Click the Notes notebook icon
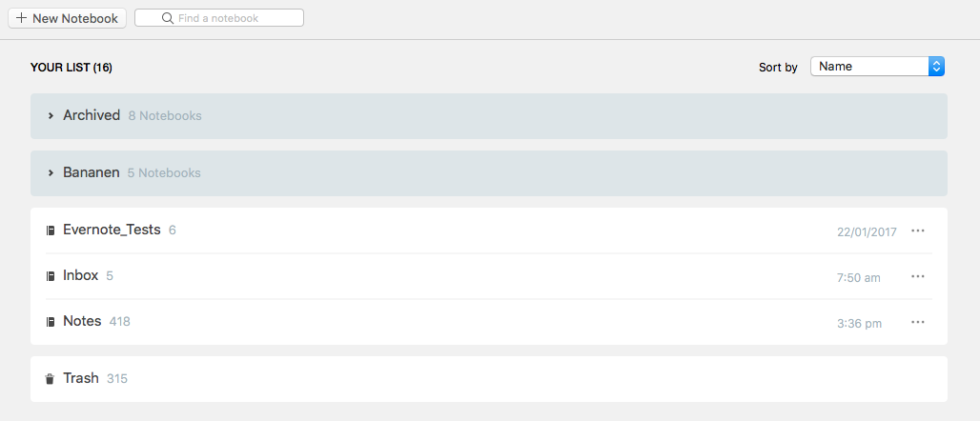 (51, 322)
